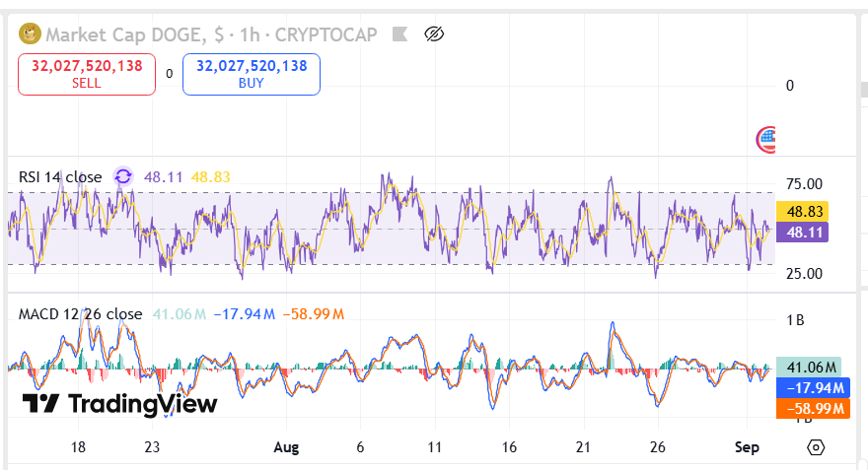The width and height of the screenshot is (868, 470).
Task: Select the RSI 14 close indicator legend
Action: pos(60,177)
